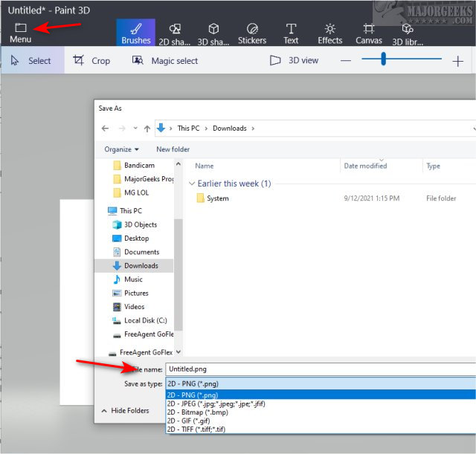Select Music in navigation pane
Image resolution: width=476 pixels, height=454 pixels.
127,279
